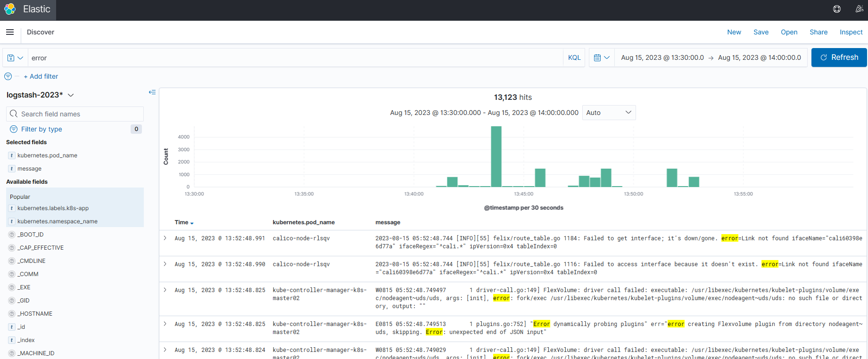The image size is (868, 359).
Task: Click the Search field names box
Action: (x=75, y=114)
